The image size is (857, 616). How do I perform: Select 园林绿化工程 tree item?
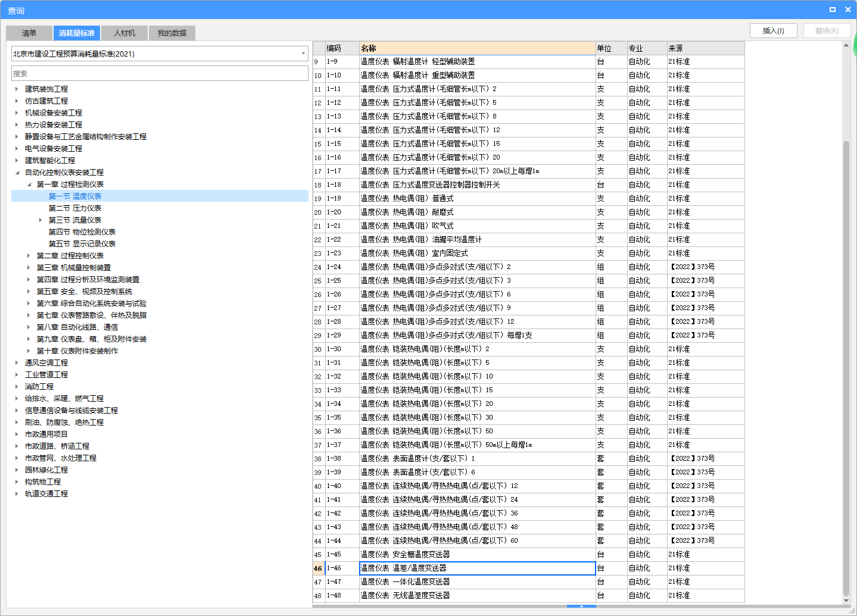point(46,470)
